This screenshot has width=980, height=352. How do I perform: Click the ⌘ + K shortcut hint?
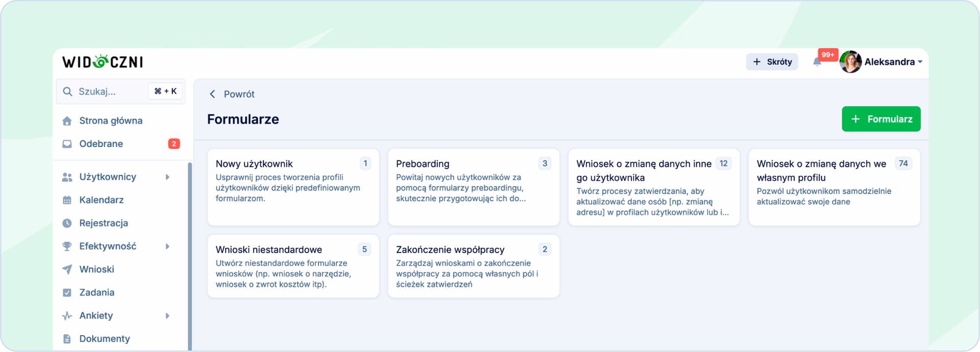pyautogui.click(x=165, y=91)
